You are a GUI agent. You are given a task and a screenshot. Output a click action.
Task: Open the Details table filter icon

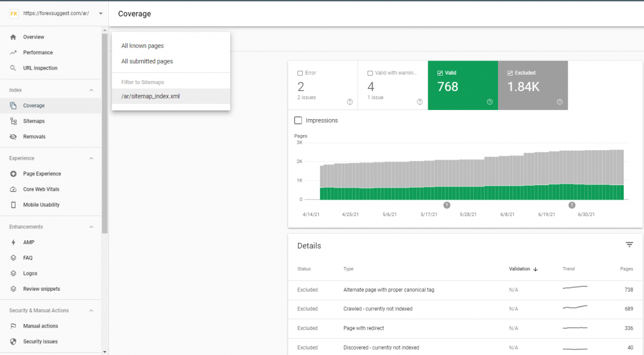click(x=630, y=245)
